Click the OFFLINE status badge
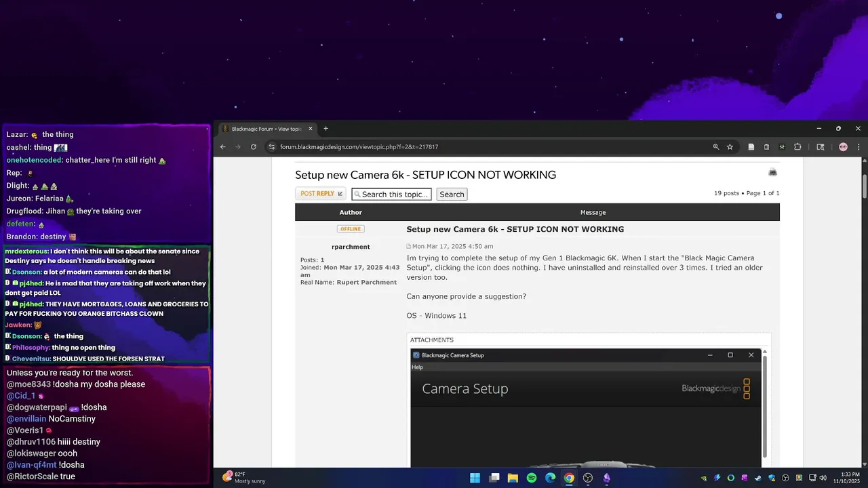Screen dimensions: 868x488 [x=351, y=229]
